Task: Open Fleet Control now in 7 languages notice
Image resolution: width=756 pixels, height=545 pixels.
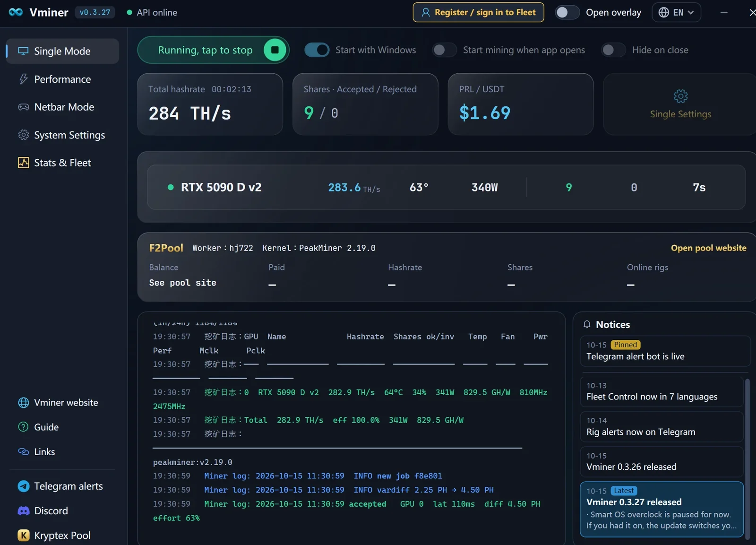Action: click(x=661, y=391)
